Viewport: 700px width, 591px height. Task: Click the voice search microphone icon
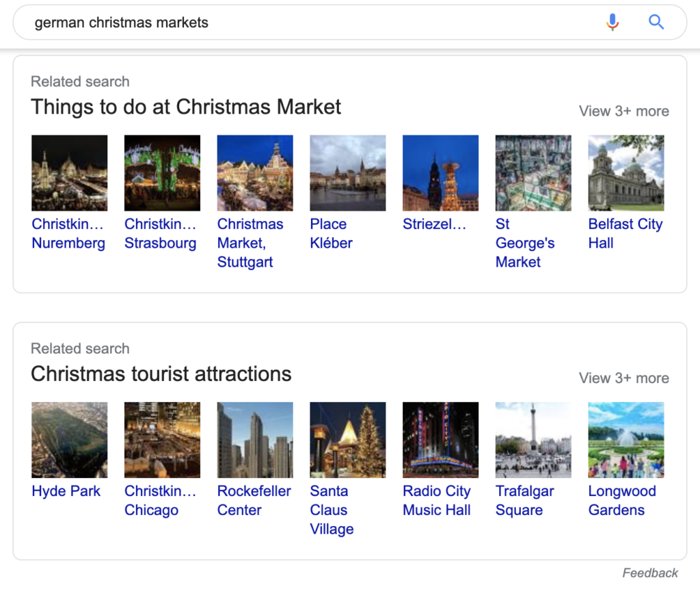pos(612,22)
